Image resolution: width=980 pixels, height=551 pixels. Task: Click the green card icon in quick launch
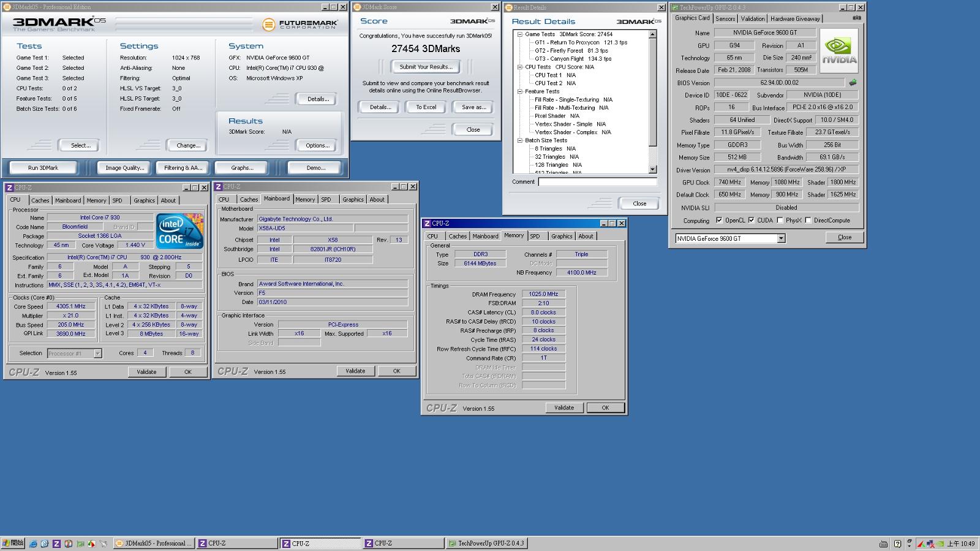pyautogui.click(x=80, y=544)
